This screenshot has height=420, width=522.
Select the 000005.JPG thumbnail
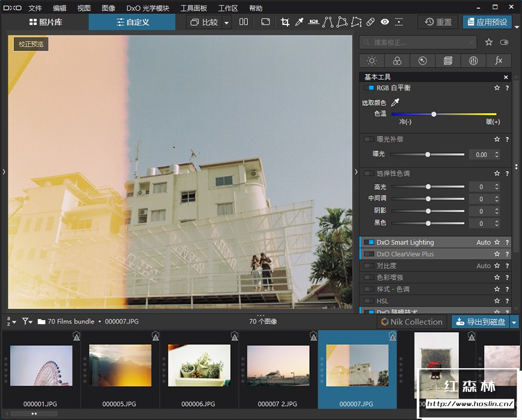[x=119, y=366]
